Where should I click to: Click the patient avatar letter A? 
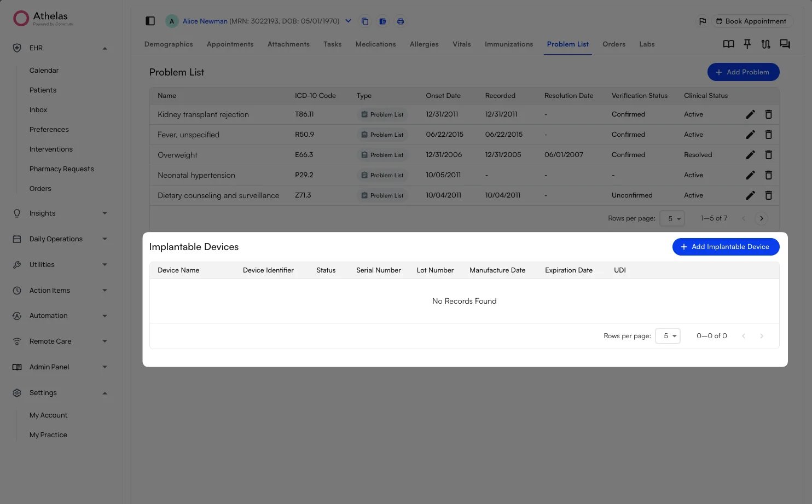coord(172,21)
